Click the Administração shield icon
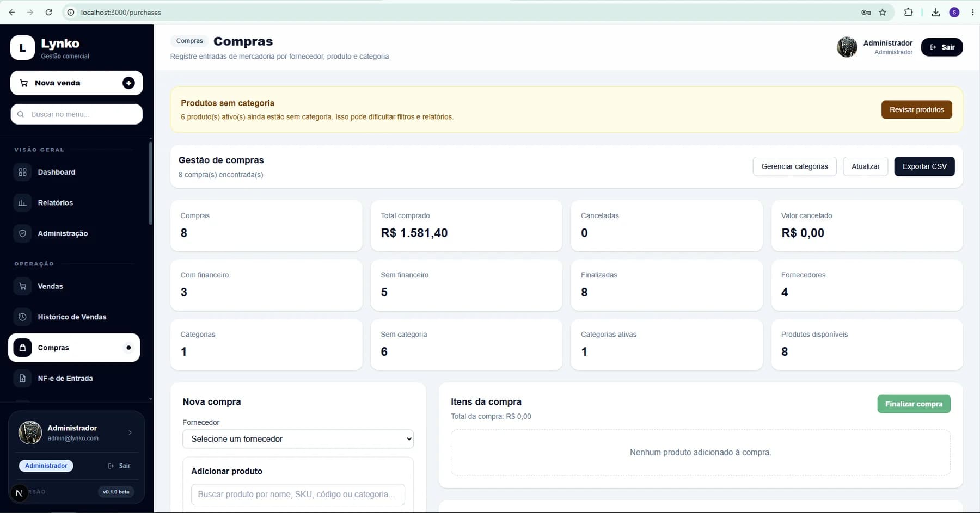The image size is (980, 513). click(x=22, y=233)
